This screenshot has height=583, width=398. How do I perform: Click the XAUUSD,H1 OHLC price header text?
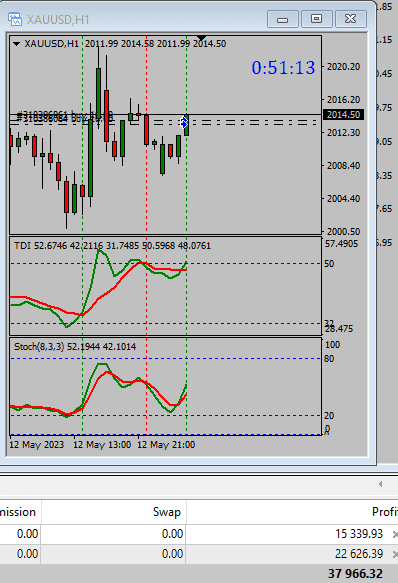click(125, 44)
